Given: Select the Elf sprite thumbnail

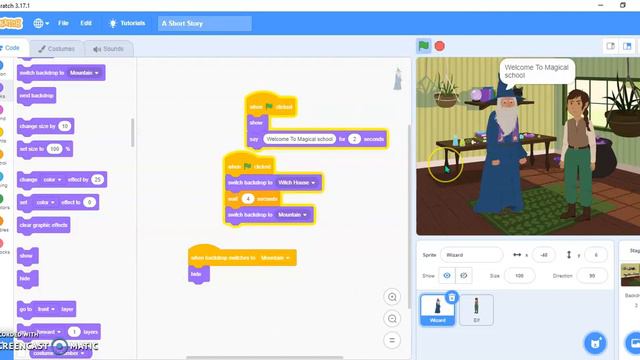Looking at the screenshot, I should tap(476, 310).
